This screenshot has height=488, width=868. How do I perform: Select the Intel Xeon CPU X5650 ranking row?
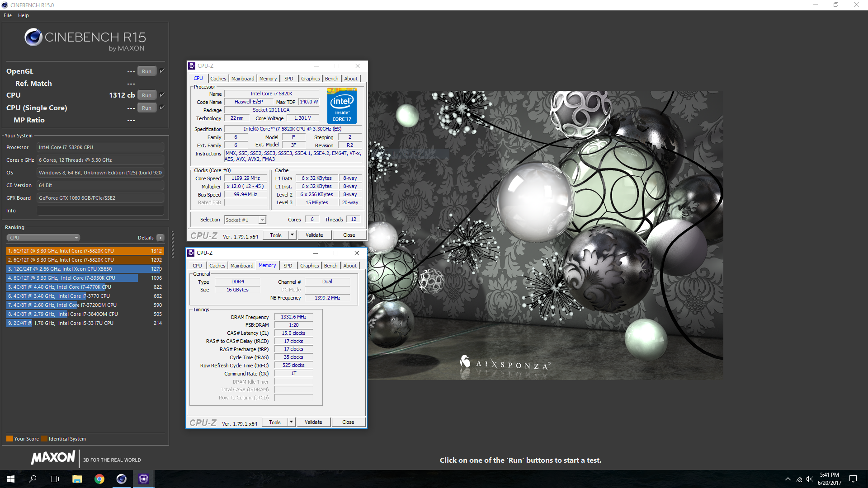tap(85, 269)
